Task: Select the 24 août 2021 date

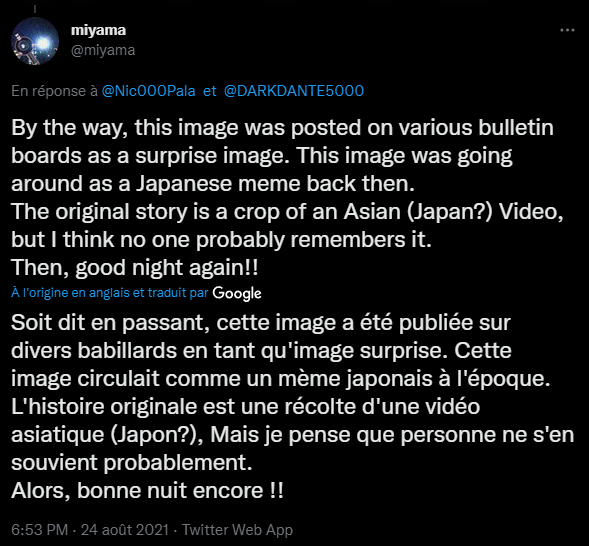Action: [x=125, y=530]
